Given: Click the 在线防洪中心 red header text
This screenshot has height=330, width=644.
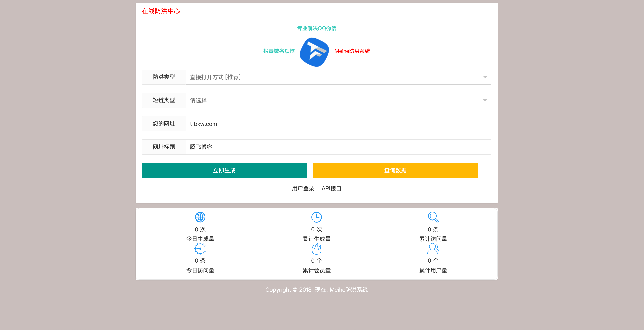Looking at the screenshot, I should (161, 11).
